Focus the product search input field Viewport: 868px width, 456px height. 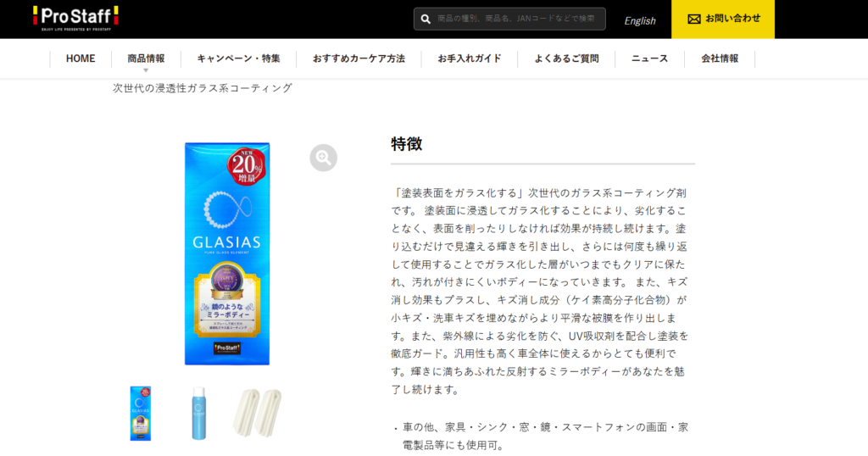coord(509,19)
